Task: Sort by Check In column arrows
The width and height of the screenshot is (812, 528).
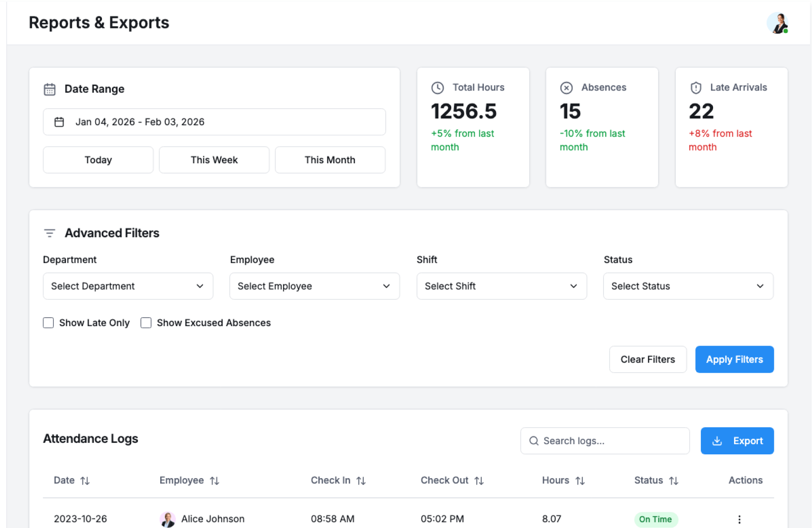Action: point(361,481)
